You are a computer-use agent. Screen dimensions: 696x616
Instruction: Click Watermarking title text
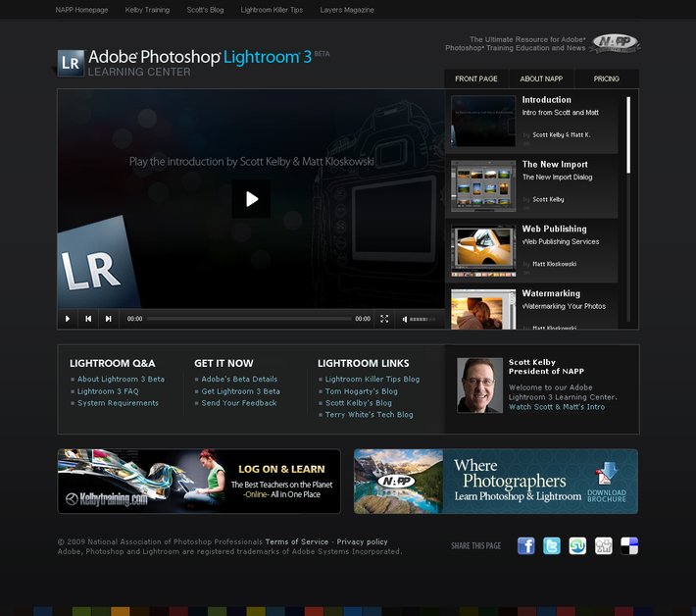coord(551,293)
